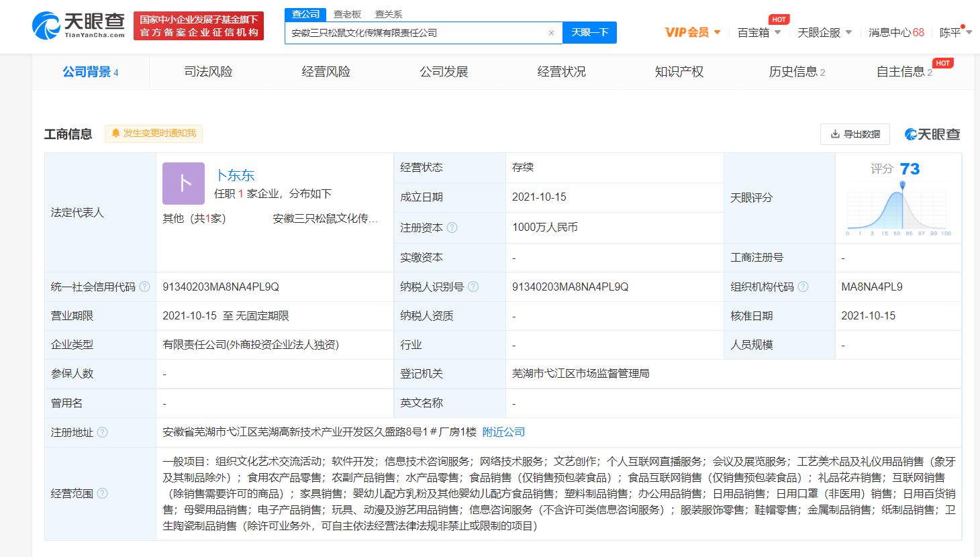Click the help icon next to 统一社会信用代码

(144, 287)
